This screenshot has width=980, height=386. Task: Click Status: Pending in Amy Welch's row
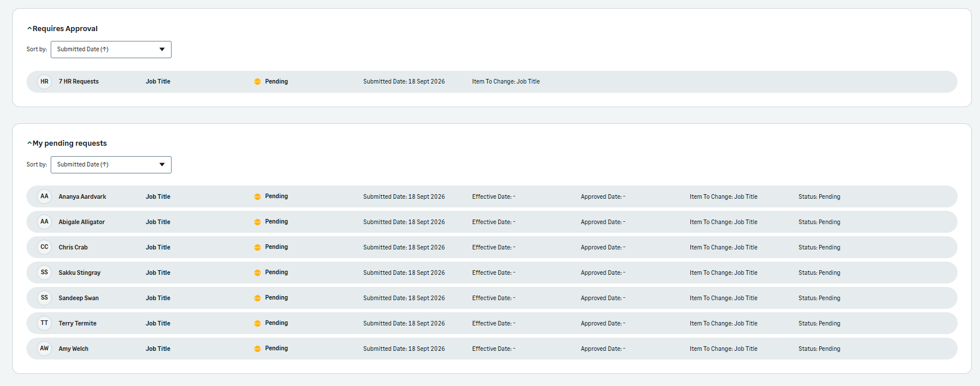(819, 349)
